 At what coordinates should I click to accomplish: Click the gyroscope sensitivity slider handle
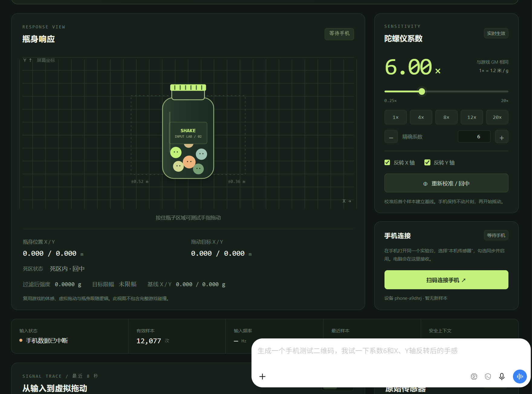[x=422, y=91]
